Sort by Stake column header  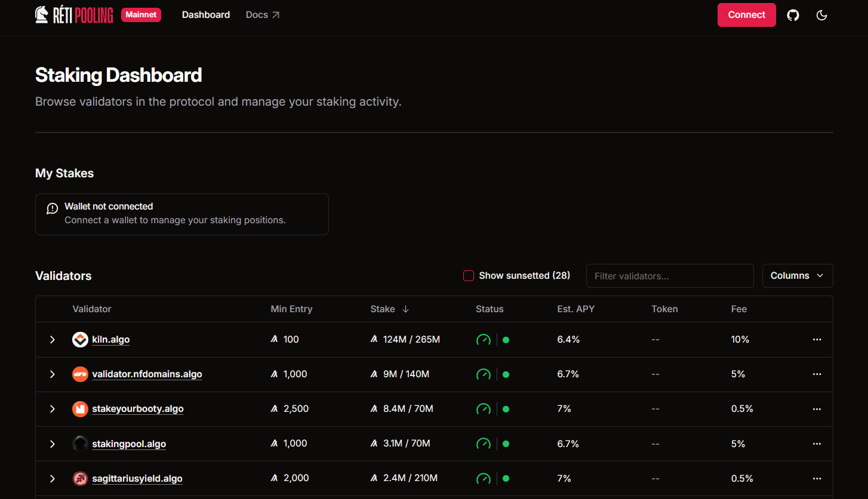(389, 309)
